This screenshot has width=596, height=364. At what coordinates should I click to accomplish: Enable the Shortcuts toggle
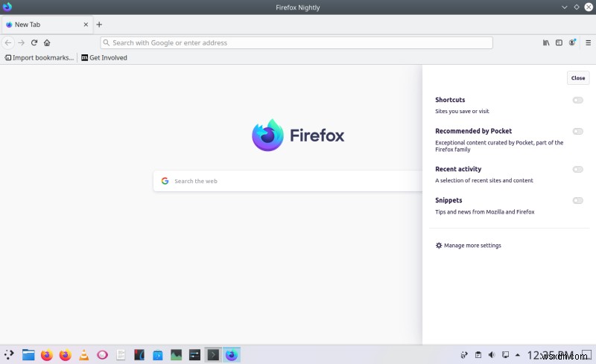click(578, 100)
